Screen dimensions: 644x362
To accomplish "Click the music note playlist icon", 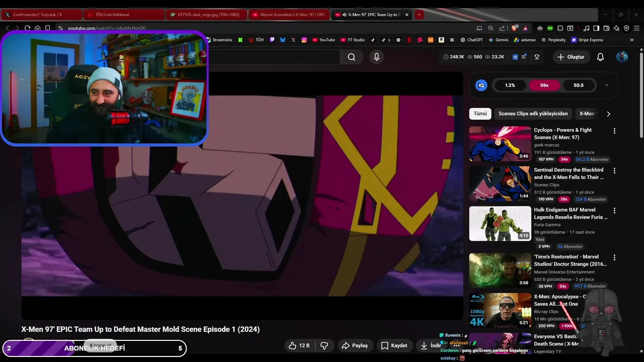I will click(586, 28).
